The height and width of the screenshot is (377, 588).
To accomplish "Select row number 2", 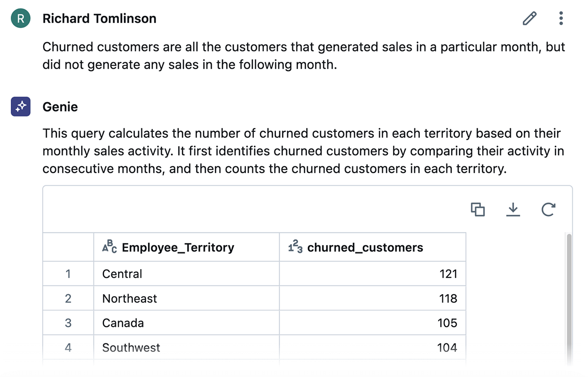I will (x=68, y=298).
